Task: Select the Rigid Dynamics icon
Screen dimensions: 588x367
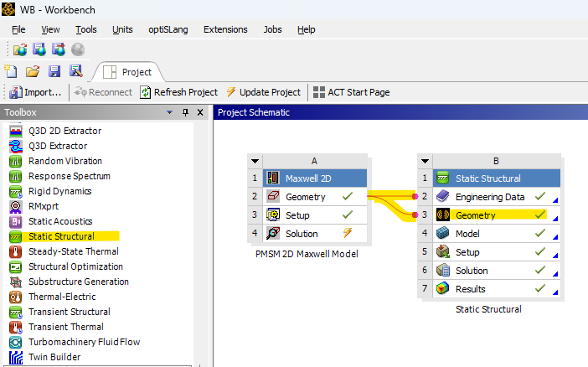Action: click(x=16, y=191)
